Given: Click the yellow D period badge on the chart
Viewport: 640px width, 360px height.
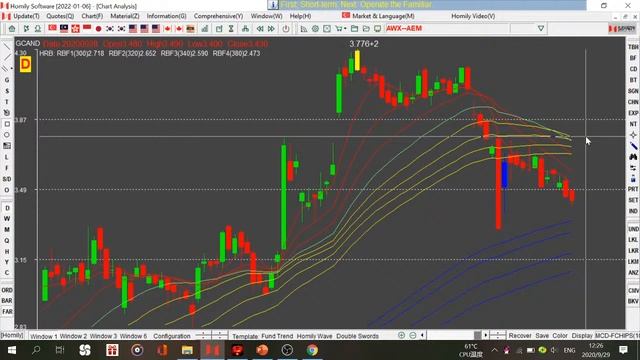Looking at the screenshot, I should pyautogui.click(x=25, y=64).
